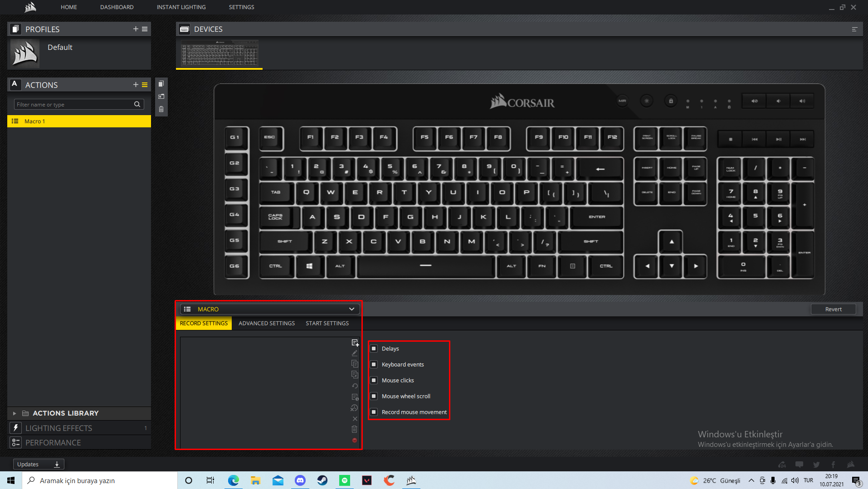
Task: Click the paste events icon in macro toolbar
Action: click(x=355, y=375)
